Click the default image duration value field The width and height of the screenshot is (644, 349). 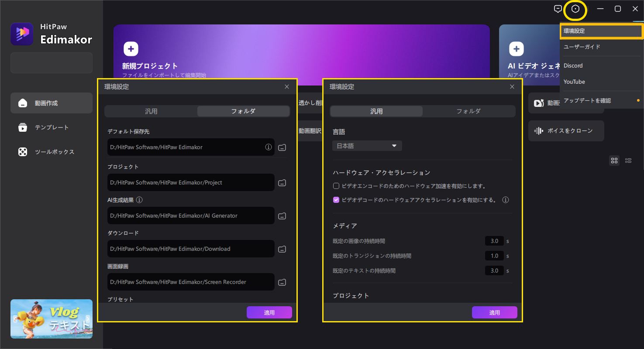494,241
